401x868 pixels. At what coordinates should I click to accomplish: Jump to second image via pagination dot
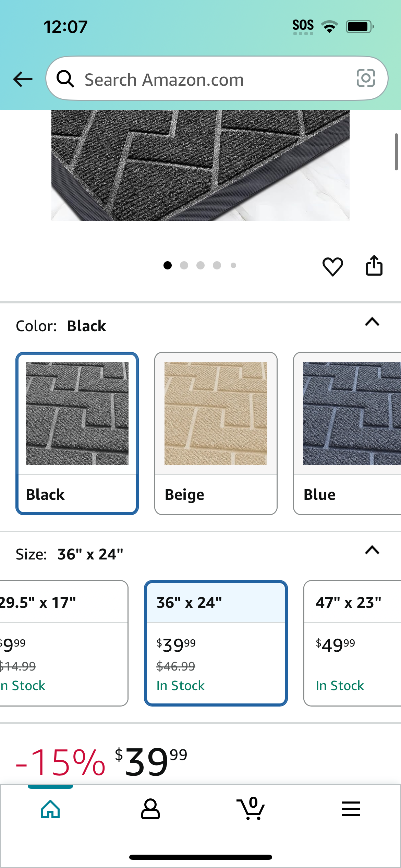(184, 265)
